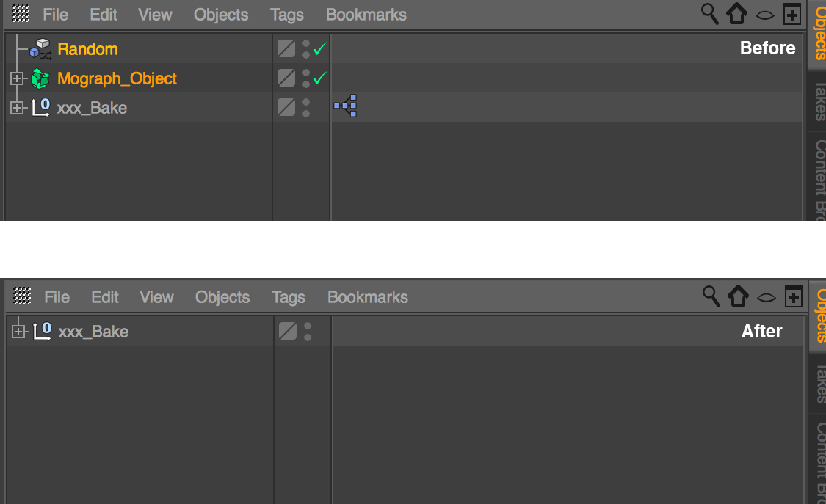Expand the xxx_Bake tree in the Before panel

(x=17, y=108)
